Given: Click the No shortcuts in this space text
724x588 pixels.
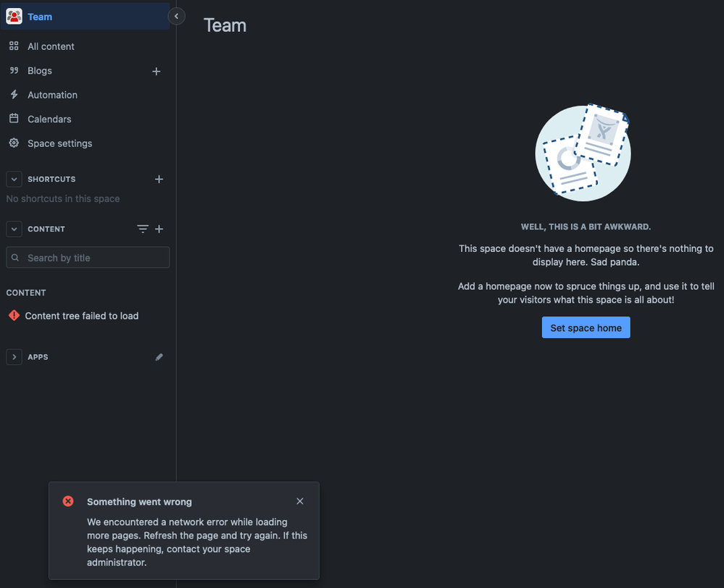Looking at the screenshot, I should pos(63,198).
